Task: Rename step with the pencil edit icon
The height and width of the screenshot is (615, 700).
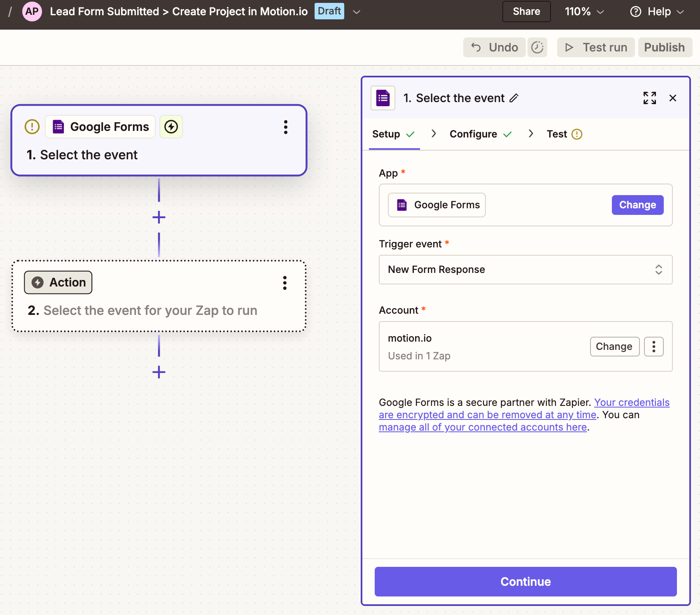Action: click(x=514, y=98)
